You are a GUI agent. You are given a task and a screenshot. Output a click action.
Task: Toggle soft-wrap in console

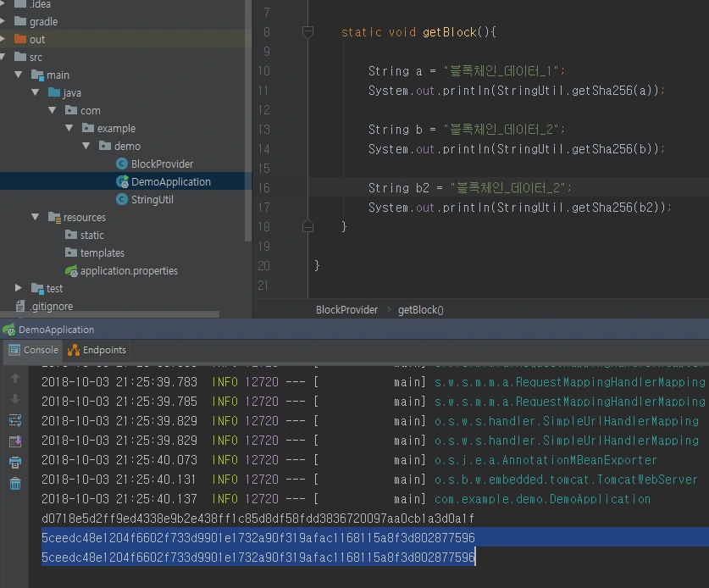15,420
